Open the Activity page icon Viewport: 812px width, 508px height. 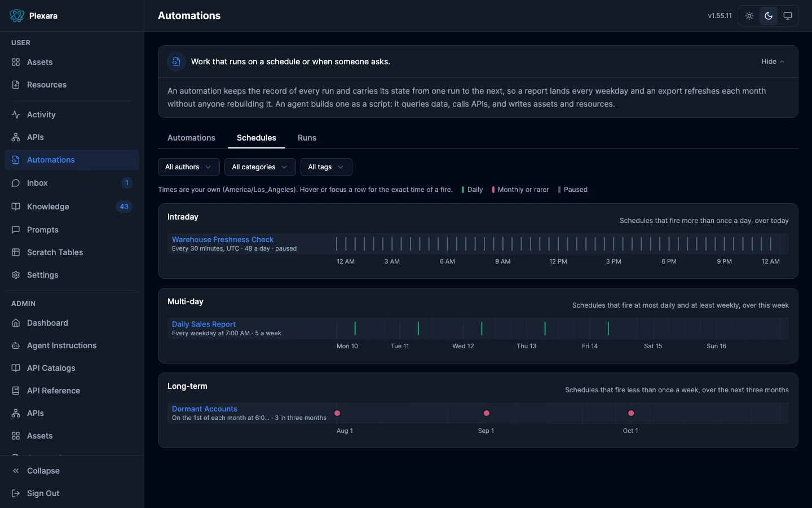pyautogui.click(x=16, y=115)
